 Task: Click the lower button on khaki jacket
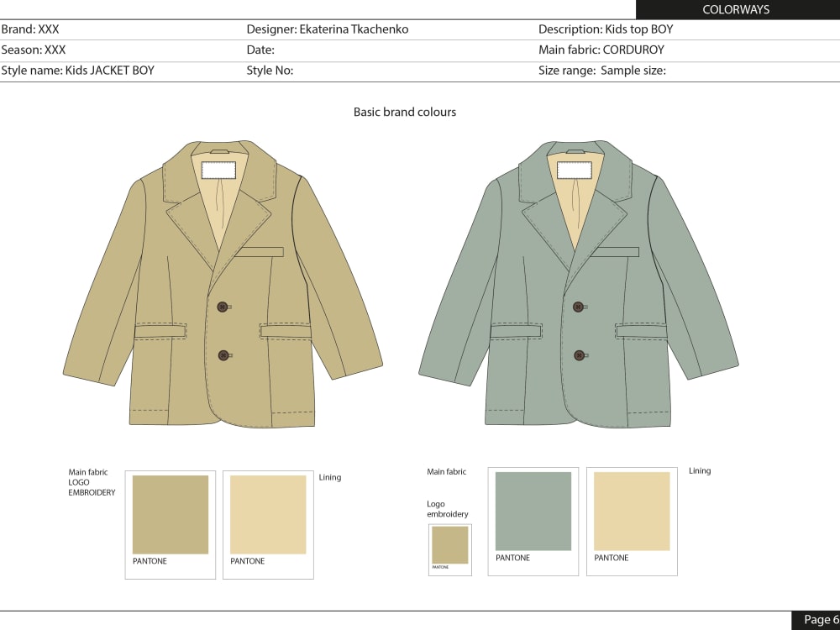point(224,355)
